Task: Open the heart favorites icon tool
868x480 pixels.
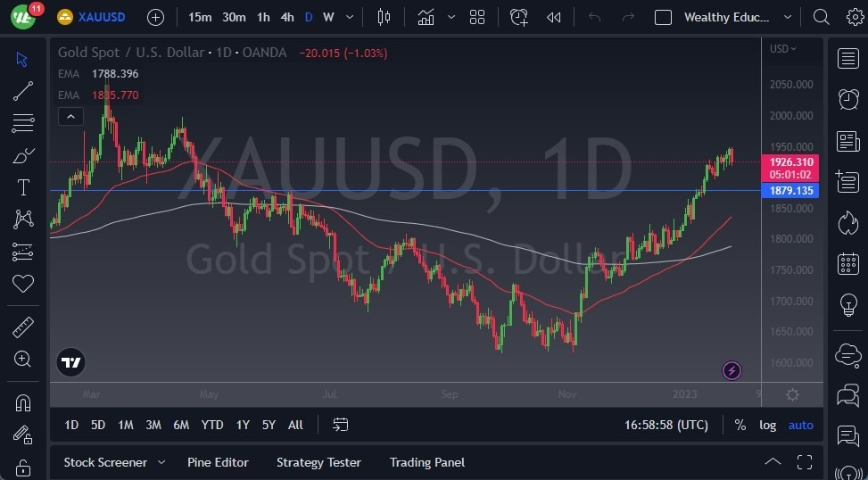Action: [x=23, y=285]
